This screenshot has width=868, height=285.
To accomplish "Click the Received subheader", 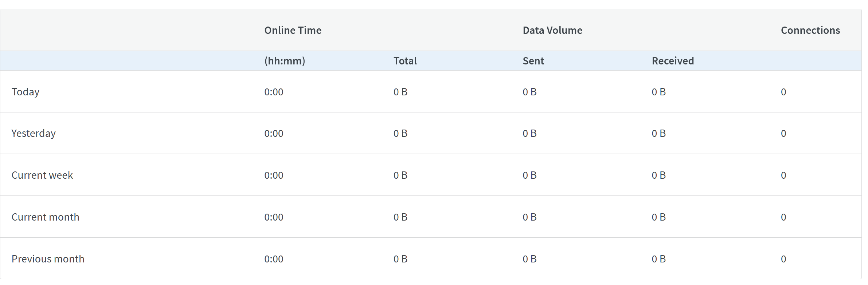I will [x=673, y=61].
